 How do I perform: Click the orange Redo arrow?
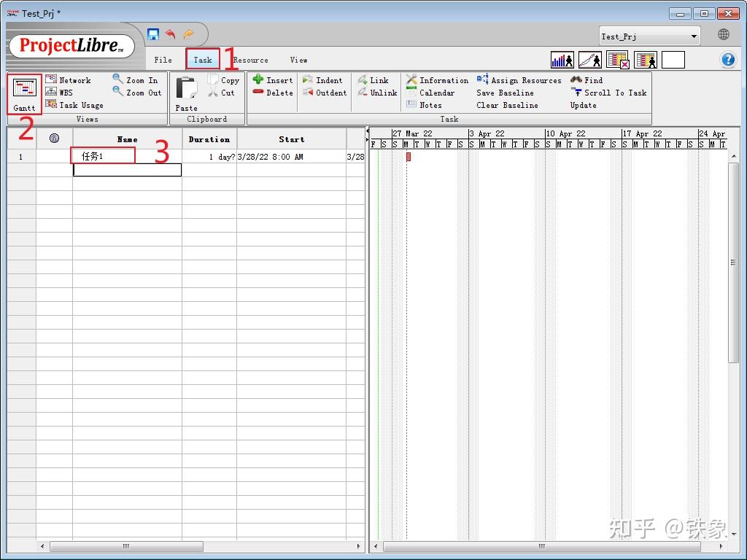tap(189, 34)
